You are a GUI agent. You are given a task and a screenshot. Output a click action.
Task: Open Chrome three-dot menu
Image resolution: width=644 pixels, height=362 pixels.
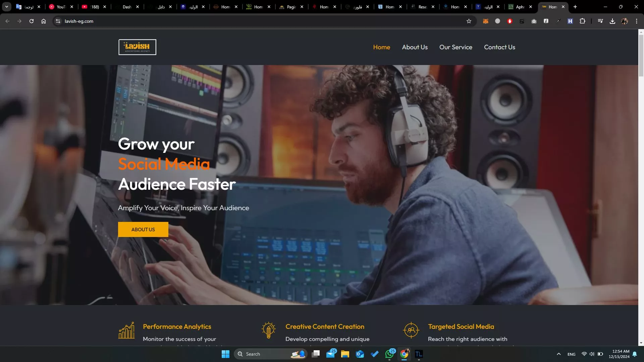click(637, 21)
